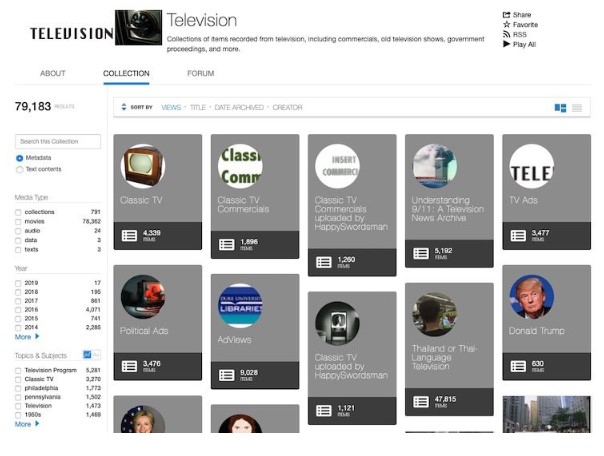604x456 pixels.
Task: Expand More under Year filter
Action: click(x=26, y=337)
